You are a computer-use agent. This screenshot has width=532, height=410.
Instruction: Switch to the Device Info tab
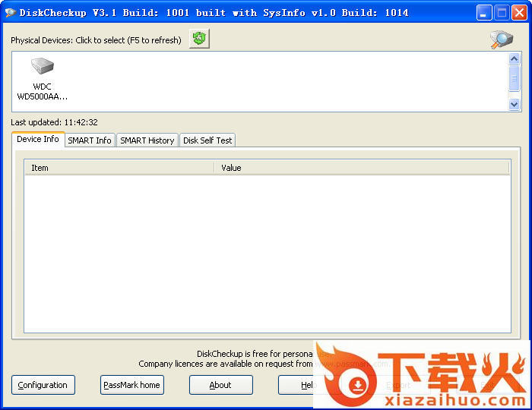[38, 139]
